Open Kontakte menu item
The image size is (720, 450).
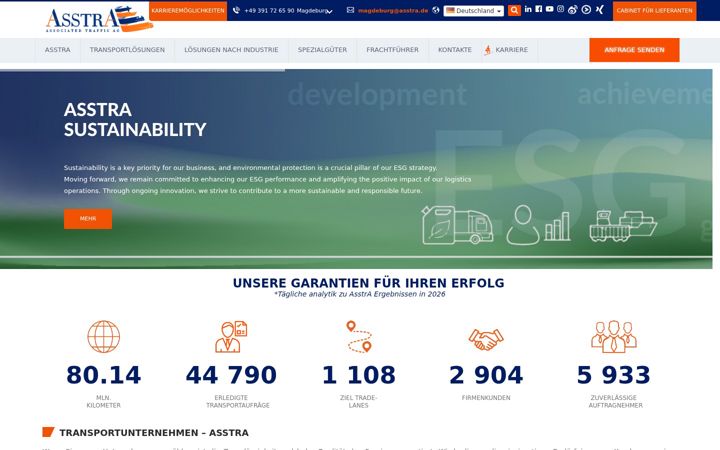(x=455, y=50)
